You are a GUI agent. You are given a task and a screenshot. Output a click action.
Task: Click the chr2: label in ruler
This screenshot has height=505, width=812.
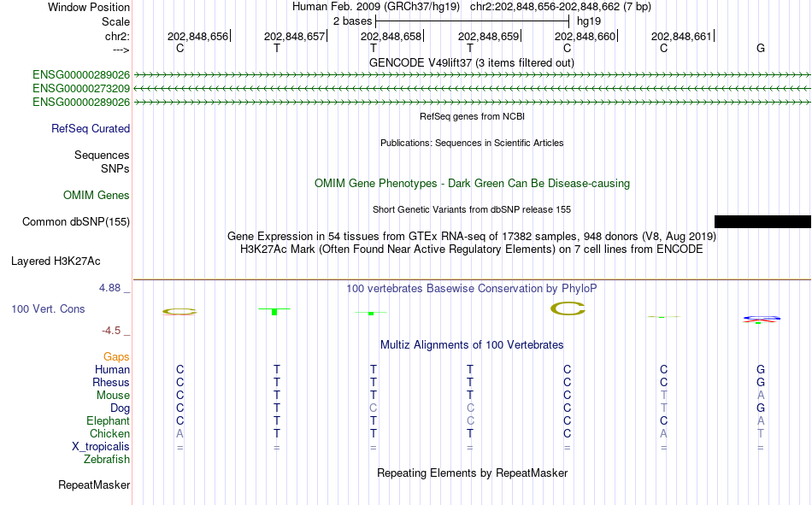click(117, 36)
